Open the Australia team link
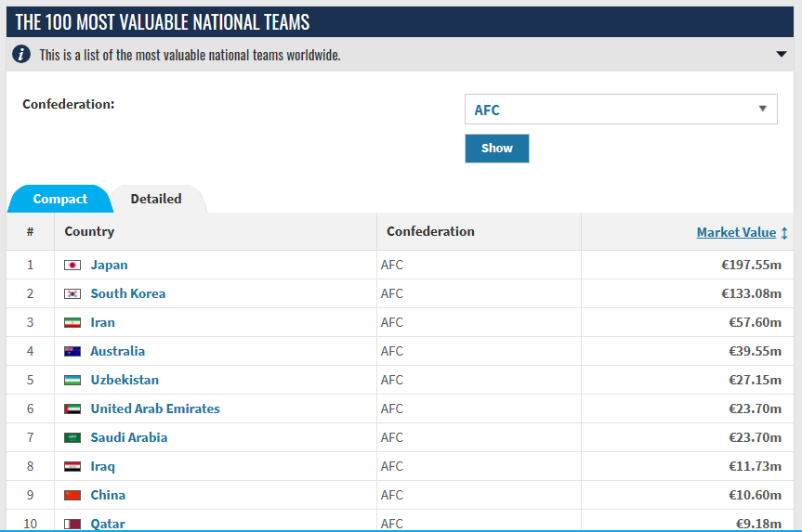Image resolution: width=802 pixels, height=532 pixels. tap(118, 351)
